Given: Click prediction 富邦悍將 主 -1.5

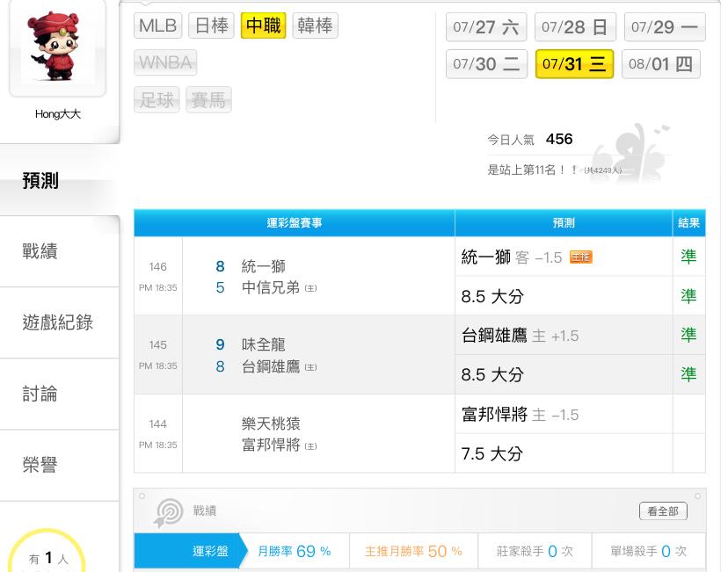Looking at the screenshot, I should 520,414.
